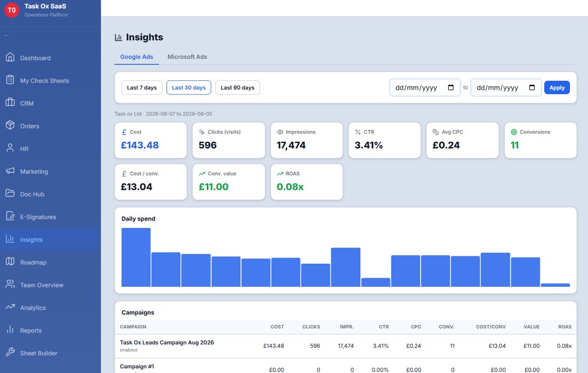Image resolution: width=588 pixels, height=373 pixels.
Task: Click the Reports chart icon
Action: 10,330
